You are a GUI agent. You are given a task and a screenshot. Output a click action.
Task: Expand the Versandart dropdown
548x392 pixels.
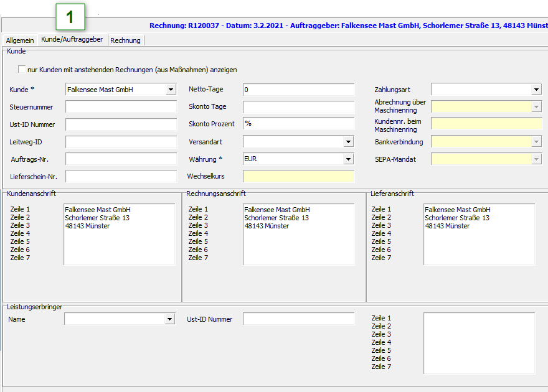tap(349, 142)
